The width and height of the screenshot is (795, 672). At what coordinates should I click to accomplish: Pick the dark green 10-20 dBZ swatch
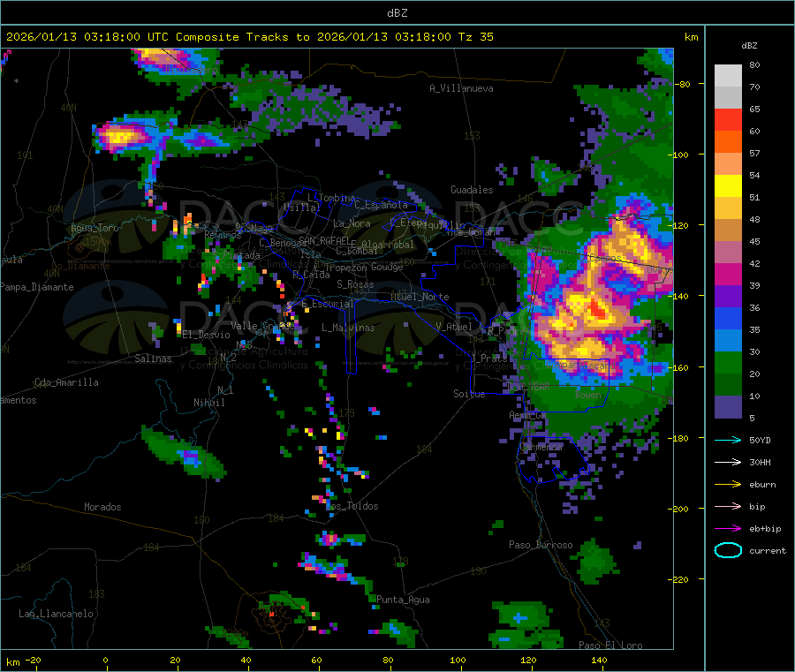(x=728, y=385)
